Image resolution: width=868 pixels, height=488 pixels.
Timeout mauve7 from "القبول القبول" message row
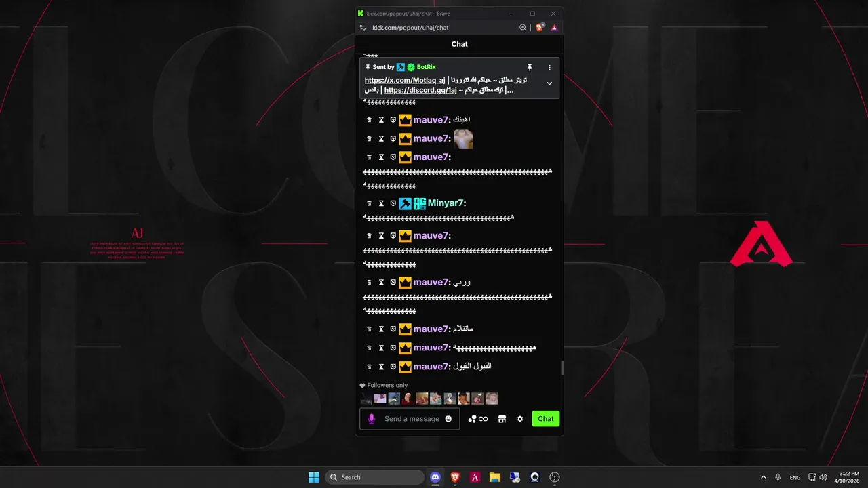(381, 367)
